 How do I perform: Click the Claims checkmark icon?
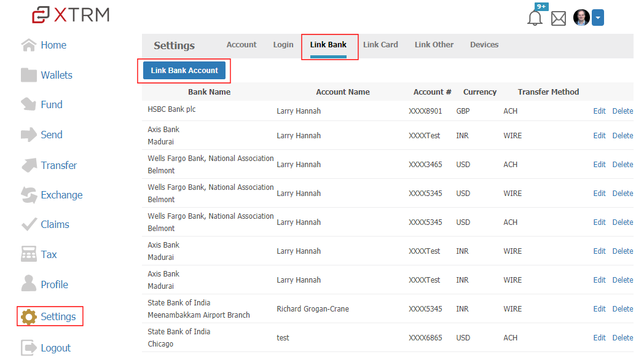[x=29, y=224]
